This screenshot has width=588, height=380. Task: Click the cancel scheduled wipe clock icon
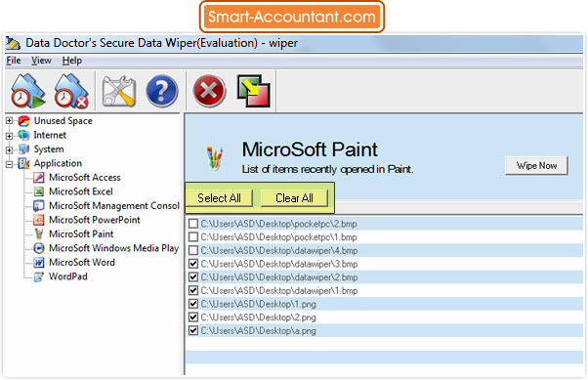pyautogui.click(x=71, y=91)
